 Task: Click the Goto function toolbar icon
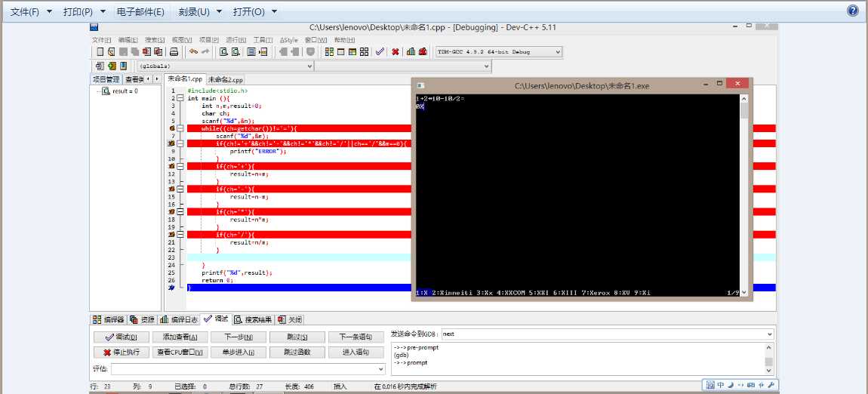click(251, 51)
